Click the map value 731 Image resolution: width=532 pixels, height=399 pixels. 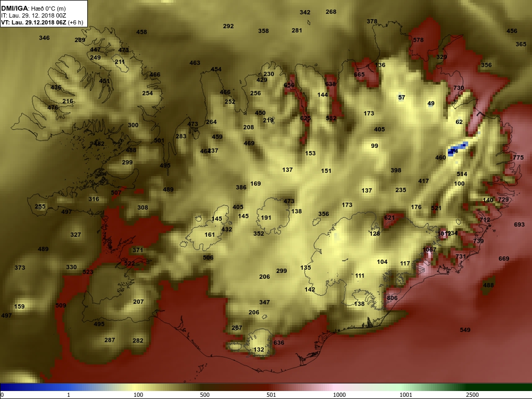pos(460,256)
